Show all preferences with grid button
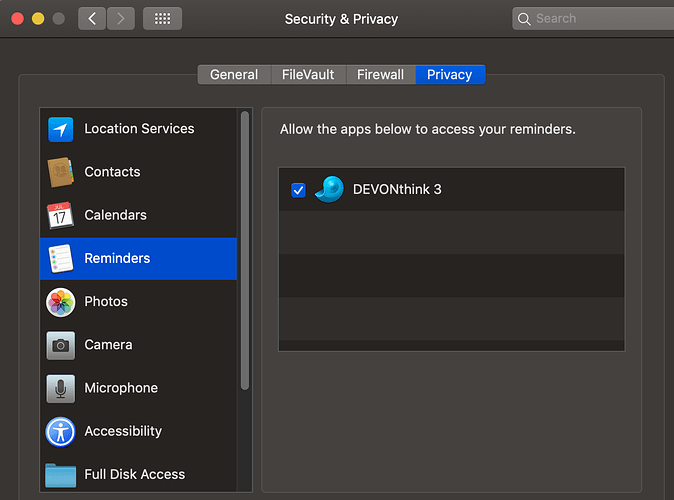This screenshot has height=500, width=674. pyautogui.click(x=162, y=19)
